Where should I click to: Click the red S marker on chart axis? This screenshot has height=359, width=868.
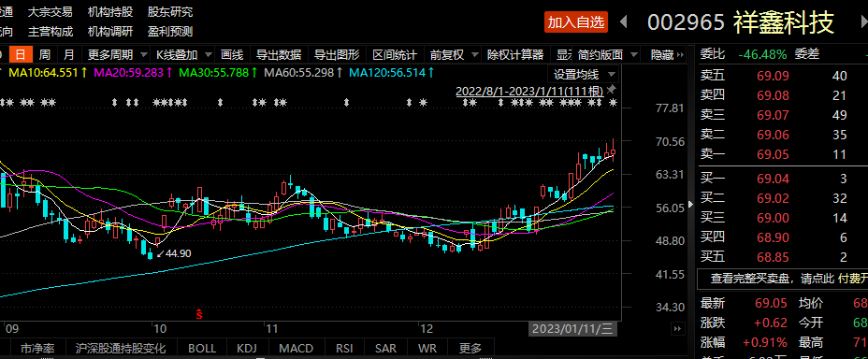[x=199, y=314]
